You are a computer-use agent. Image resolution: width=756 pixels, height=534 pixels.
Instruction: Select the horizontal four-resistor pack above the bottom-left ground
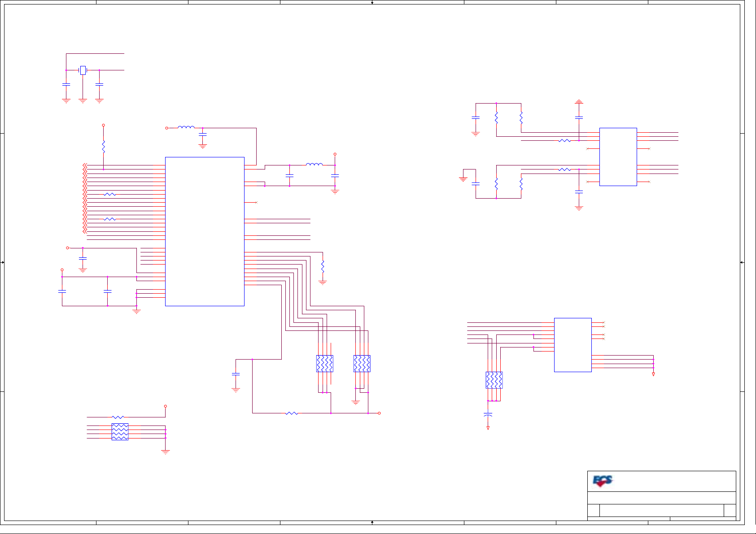click(x=120, y=432)
